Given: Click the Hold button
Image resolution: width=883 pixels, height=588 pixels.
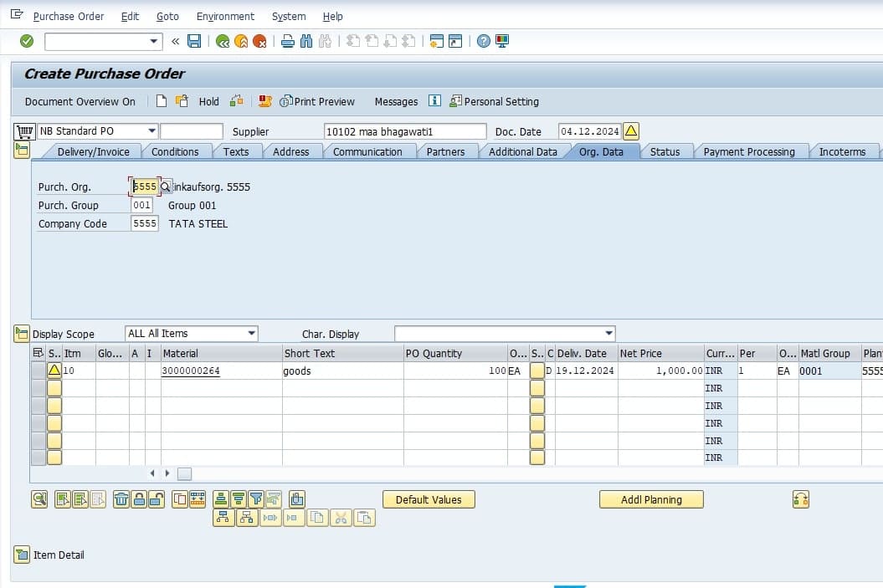Looking at the screenshot, I should coord(209,102).
